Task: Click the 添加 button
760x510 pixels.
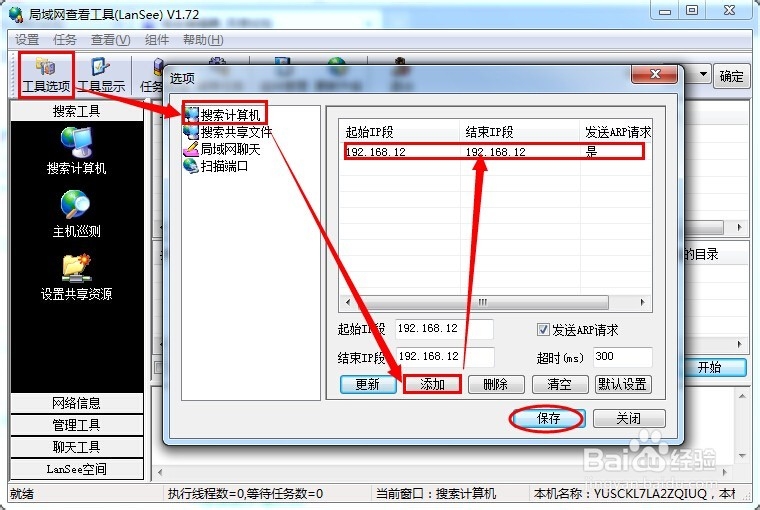Action: tap(432, 384)
